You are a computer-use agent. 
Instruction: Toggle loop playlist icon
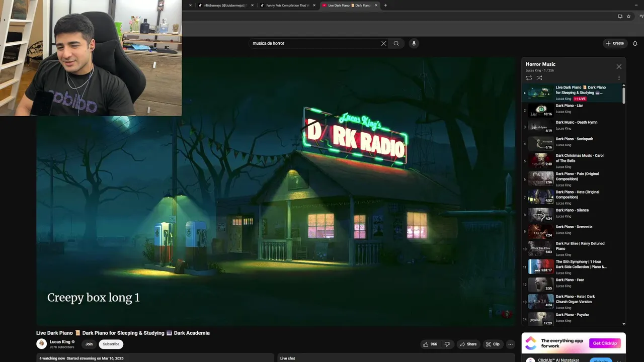(x=529, y=78)
